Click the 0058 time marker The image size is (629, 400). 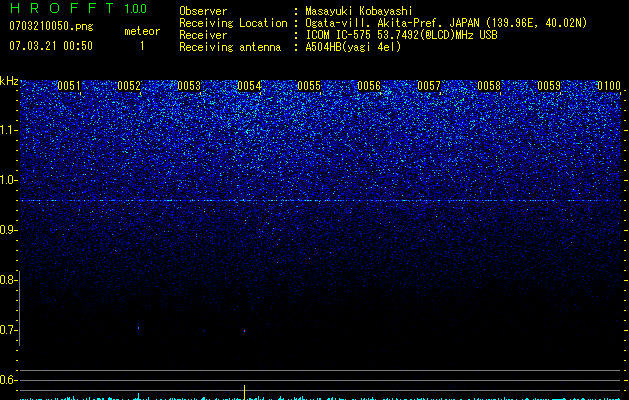click(x=489, y=86)
